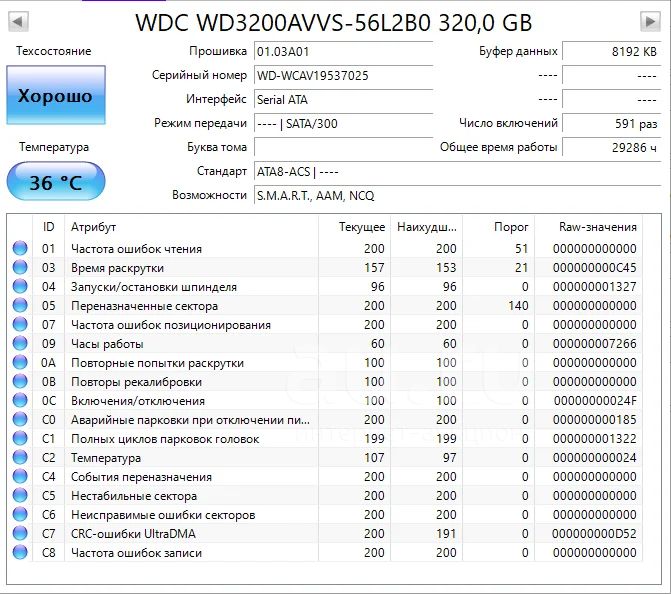
Task: Click the status orb for Время раскрутки
Action: click(x=20, y=267)
